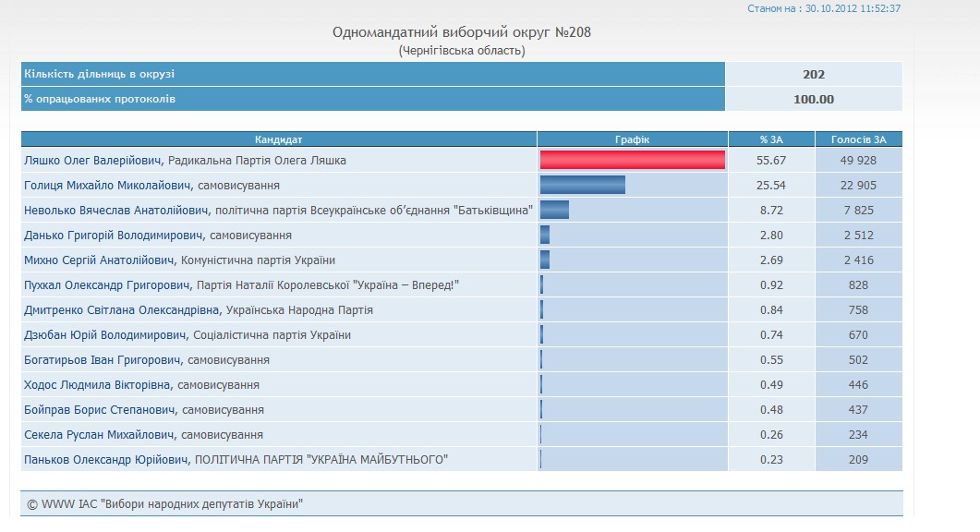The height and width of the screenshot is (532, 980).
Task: Click Дзюбан Юрій Володимирович name
Action: [x=105, y=335]
